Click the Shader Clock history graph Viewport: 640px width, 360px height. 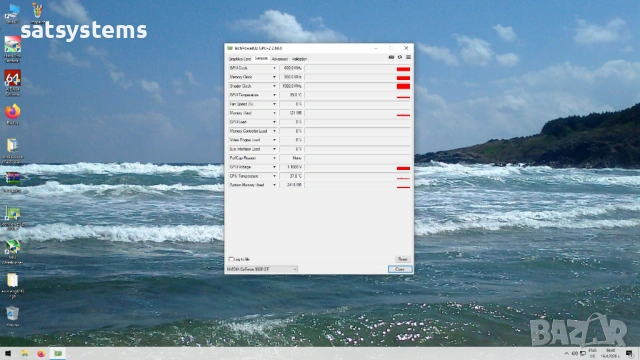[x=358, y=86]
